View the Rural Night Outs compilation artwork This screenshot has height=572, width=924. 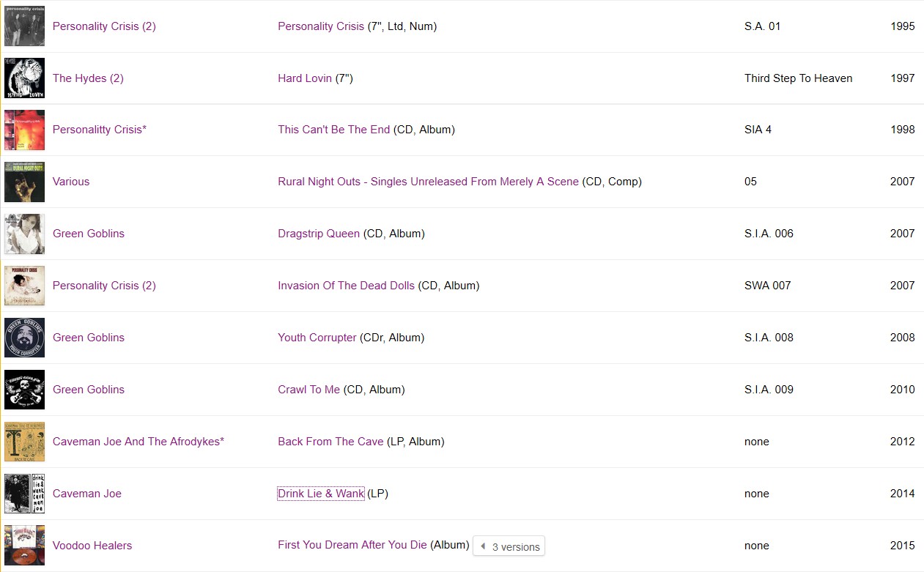click(x=24, y=182)
